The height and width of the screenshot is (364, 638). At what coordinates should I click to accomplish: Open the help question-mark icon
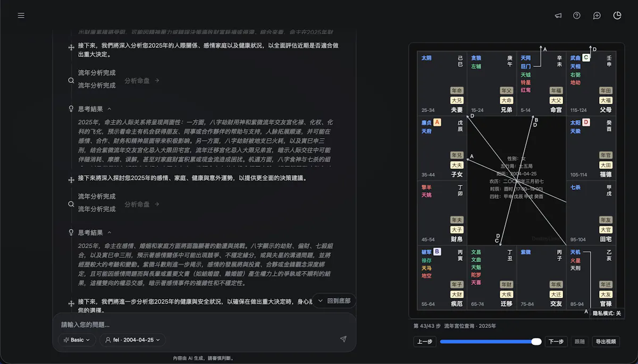tap(577, 15)
